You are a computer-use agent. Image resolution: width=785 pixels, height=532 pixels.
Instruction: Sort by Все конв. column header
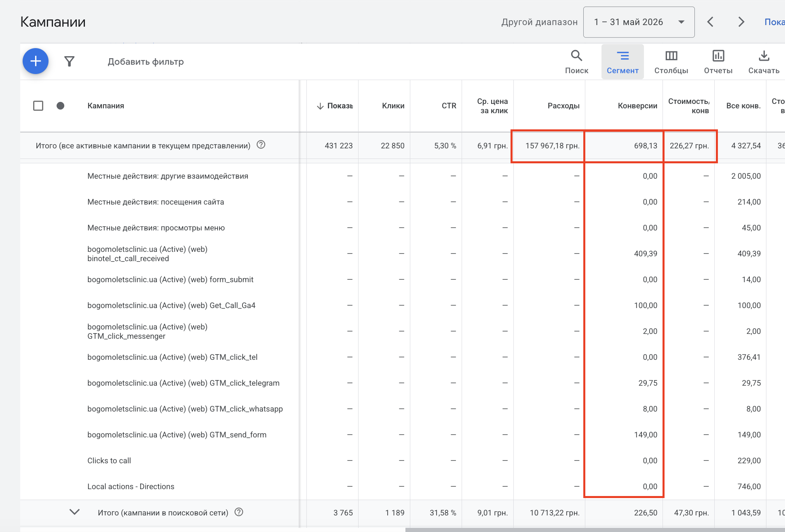coord(743,106)
